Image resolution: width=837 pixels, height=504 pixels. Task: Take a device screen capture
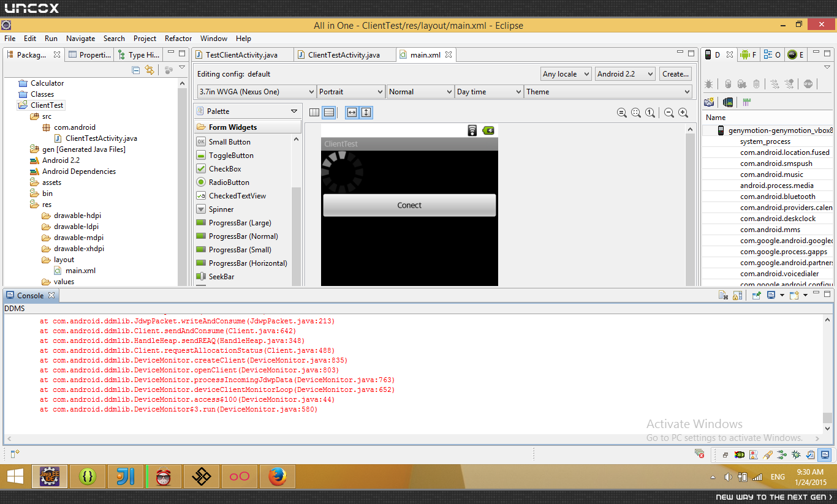click(709, 102)
